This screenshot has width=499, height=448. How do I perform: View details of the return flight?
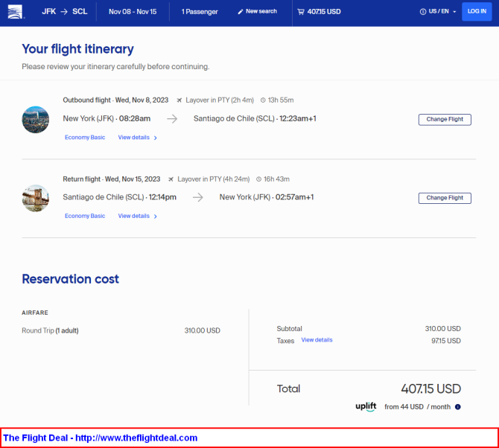133,216
